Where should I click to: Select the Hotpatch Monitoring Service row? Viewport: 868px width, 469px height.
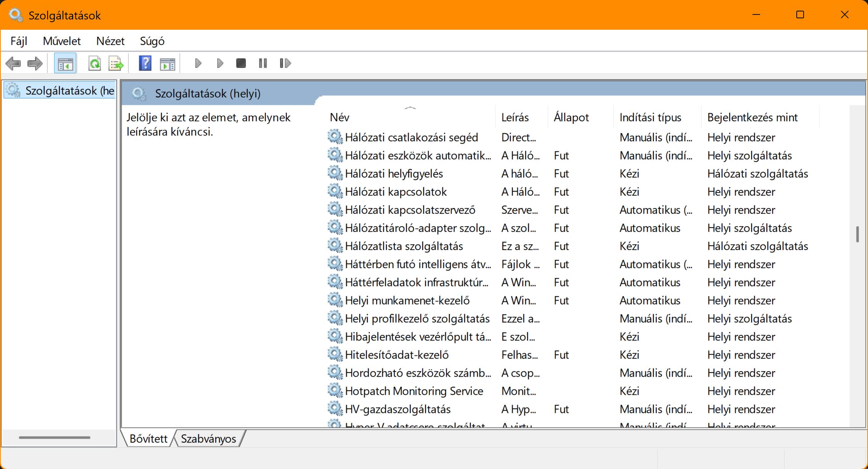(414, 391)
